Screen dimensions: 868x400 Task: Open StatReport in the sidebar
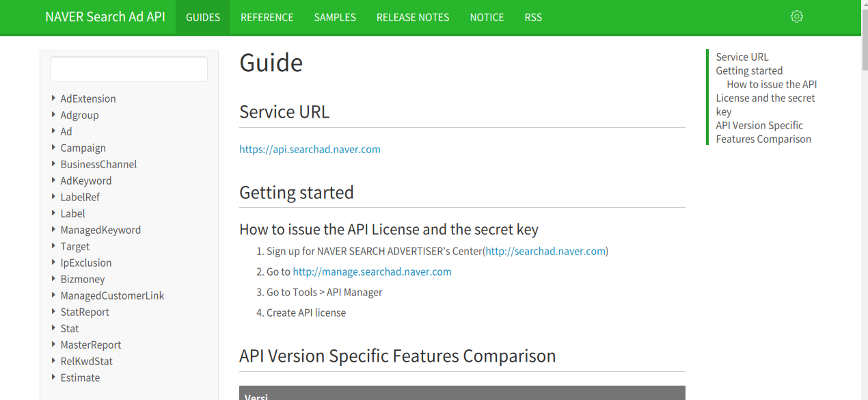coord(85,312)
